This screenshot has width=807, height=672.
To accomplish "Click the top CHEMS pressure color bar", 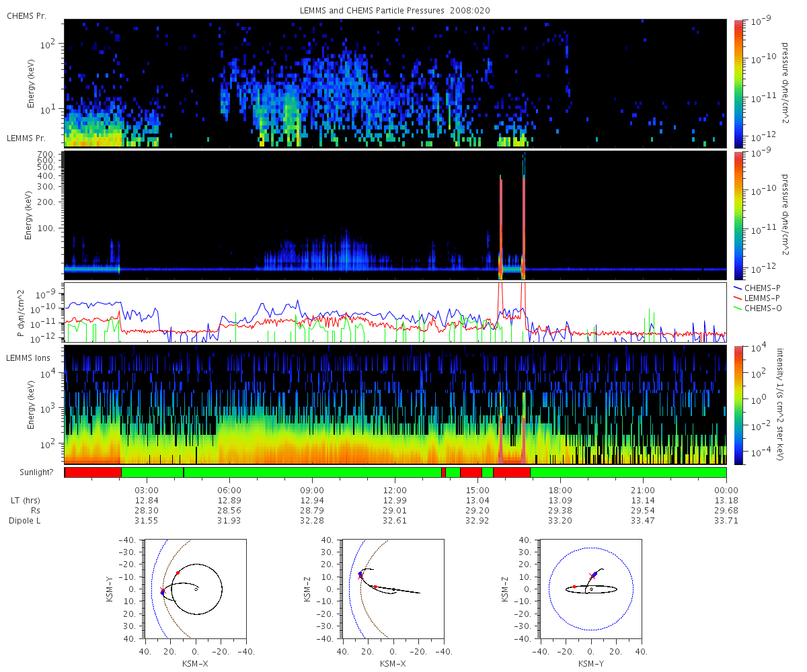I will coord(738,83).
